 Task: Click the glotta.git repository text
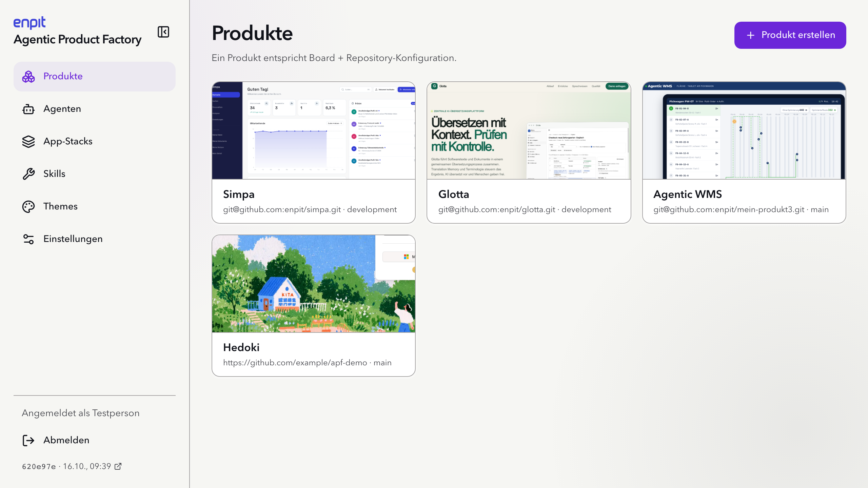[x=525, y=210]
